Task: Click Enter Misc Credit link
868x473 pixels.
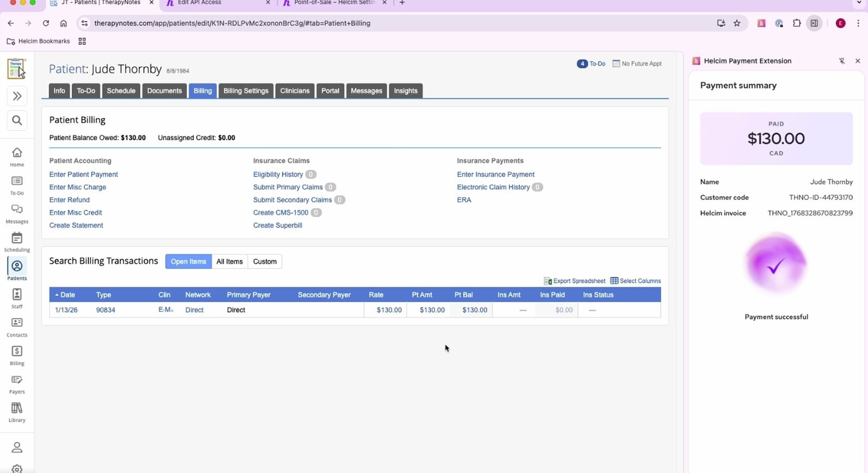Action: [x=76, y=212]
